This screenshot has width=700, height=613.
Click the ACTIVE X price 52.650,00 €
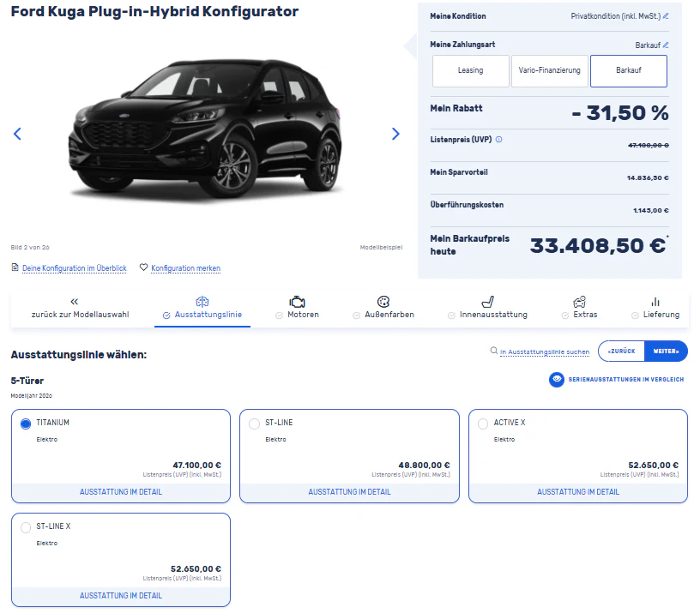(x=653, y=466)
